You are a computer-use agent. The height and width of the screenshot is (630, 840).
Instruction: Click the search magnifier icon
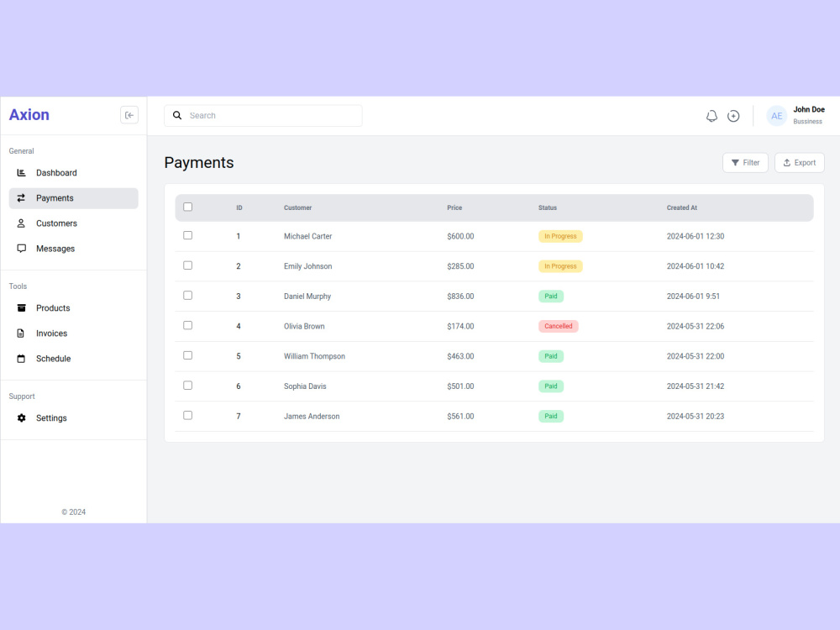pyautogui.click(x=177, y=115)
